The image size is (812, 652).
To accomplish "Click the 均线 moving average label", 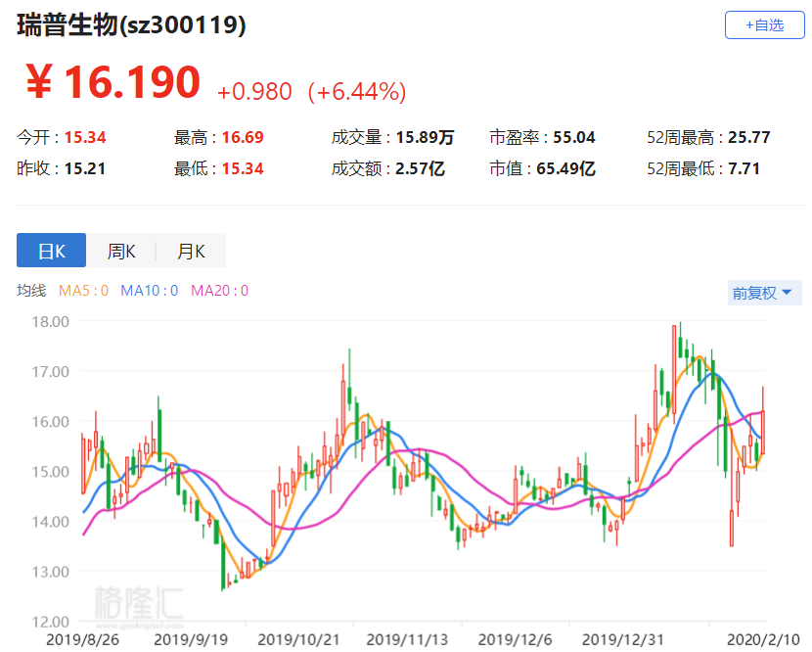I will click(x=31, y=290).
